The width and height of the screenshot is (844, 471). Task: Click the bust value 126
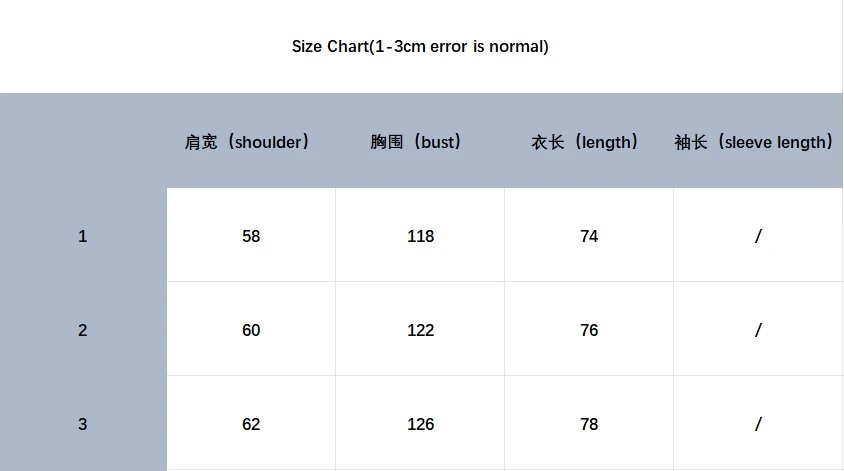(x=420, y=424)
